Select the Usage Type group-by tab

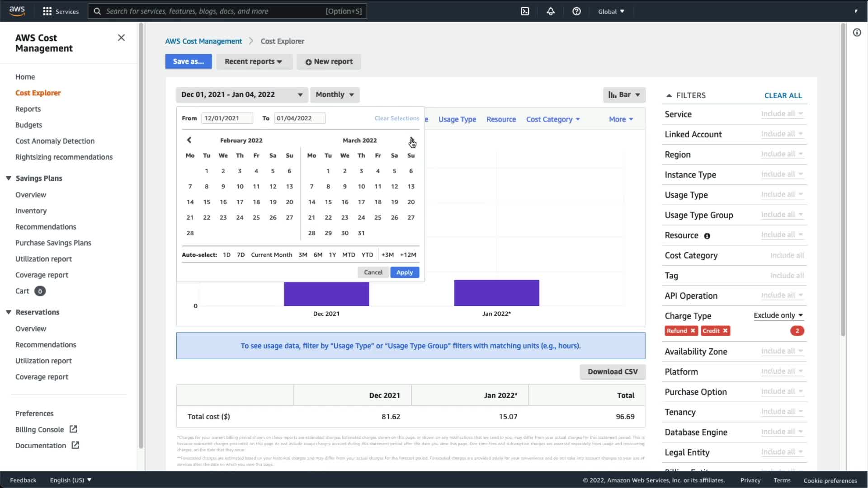tap(457, 119)
